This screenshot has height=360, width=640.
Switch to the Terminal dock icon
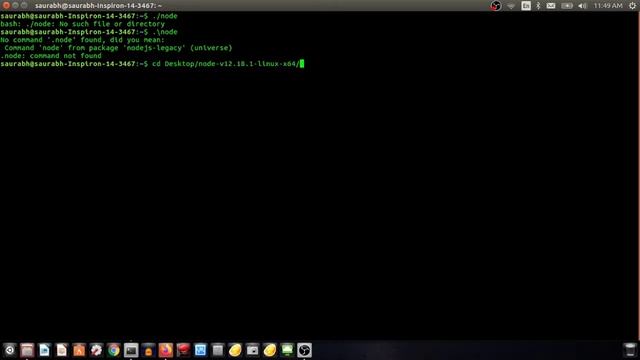point(131,350)
